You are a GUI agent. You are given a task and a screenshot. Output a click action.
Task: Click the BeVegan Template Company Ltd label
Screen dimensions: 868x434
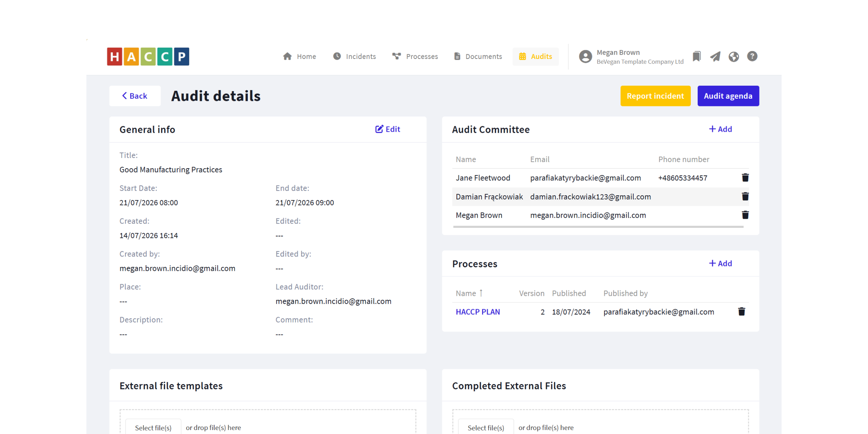pos(640,61)
